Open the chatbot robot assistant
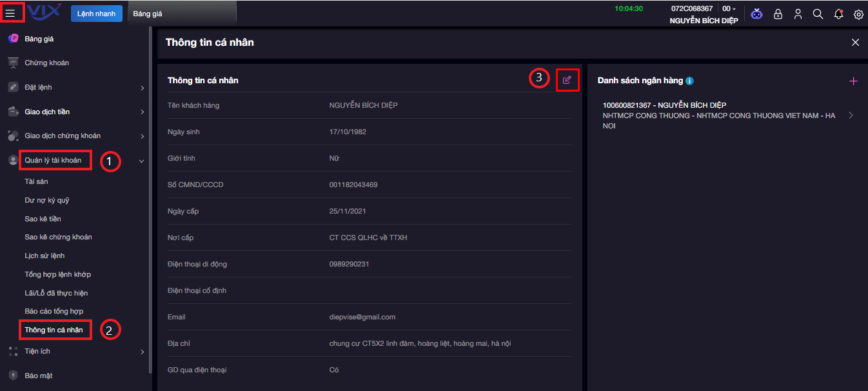 [756, 14]
